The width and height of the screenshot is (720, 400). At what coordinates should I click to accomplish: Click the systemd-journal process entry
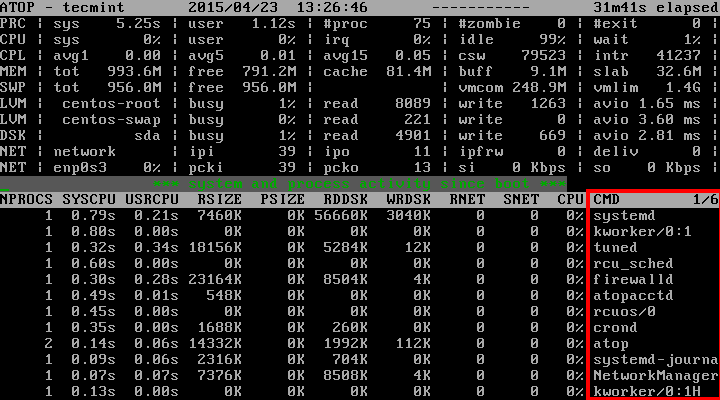click(x=652, y=359)
